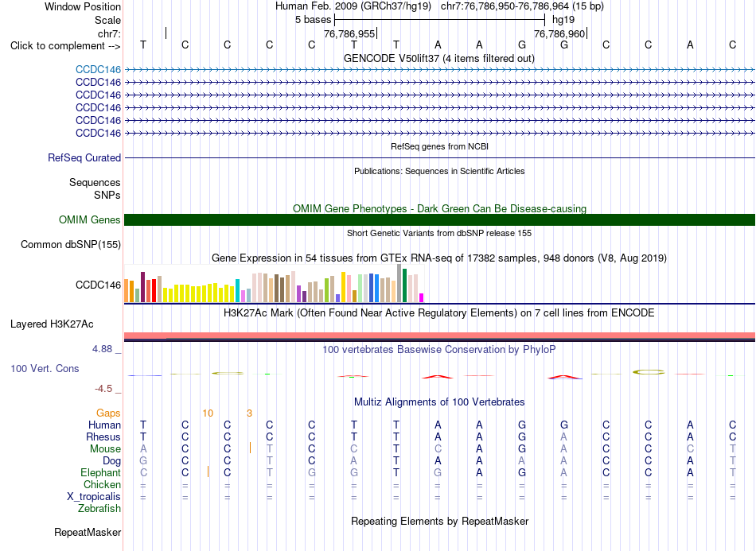756x551 pixels.
Task: Click the black CCDC146 GTEx label
Action: (x=98, y=285)
